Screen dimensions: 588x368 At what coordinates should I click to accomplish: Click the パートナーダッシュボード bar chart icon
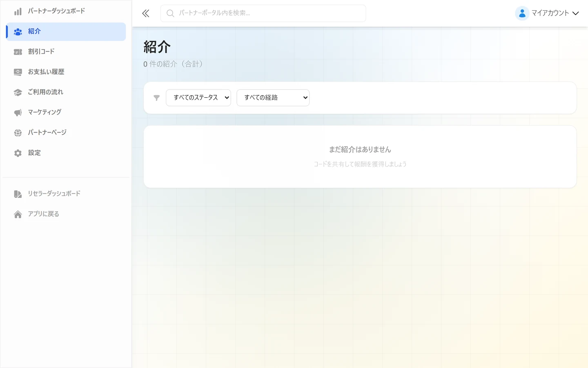point(18,11)
